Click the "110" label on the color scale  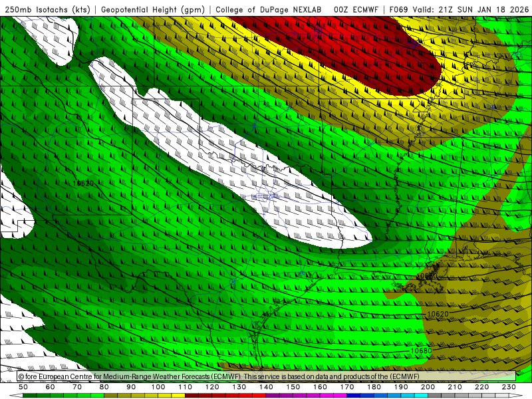pos(186,387)
